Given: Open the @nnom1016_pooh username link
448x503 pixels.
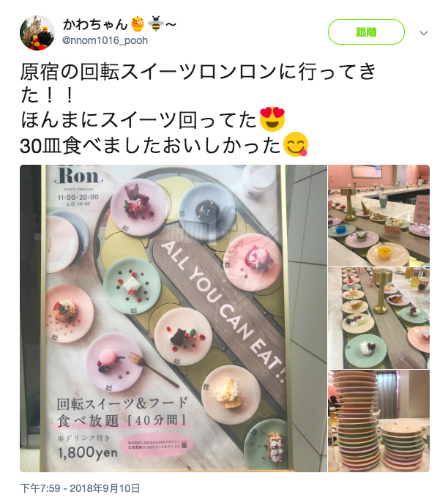Looking at the screenshot, I should point(105,41).
